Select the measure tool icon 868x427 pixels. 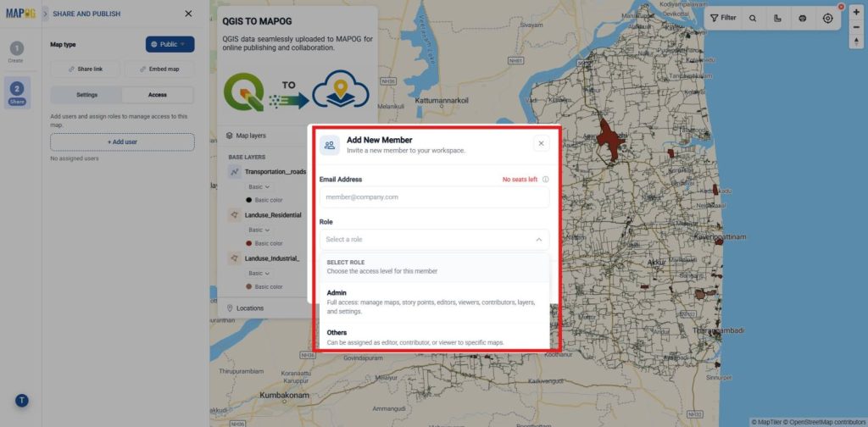(x=777, y=19)
